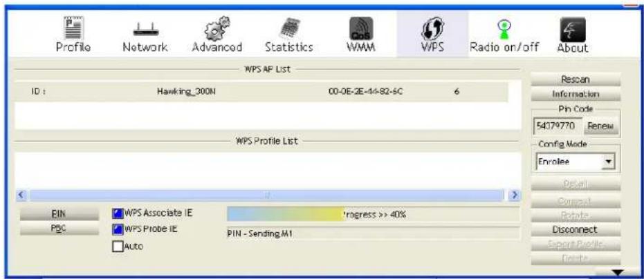The height and width of the screenshot is (279, 644).
Task: Click the PIN - Sending M1 status text
Action: click(x=259, y=234)
